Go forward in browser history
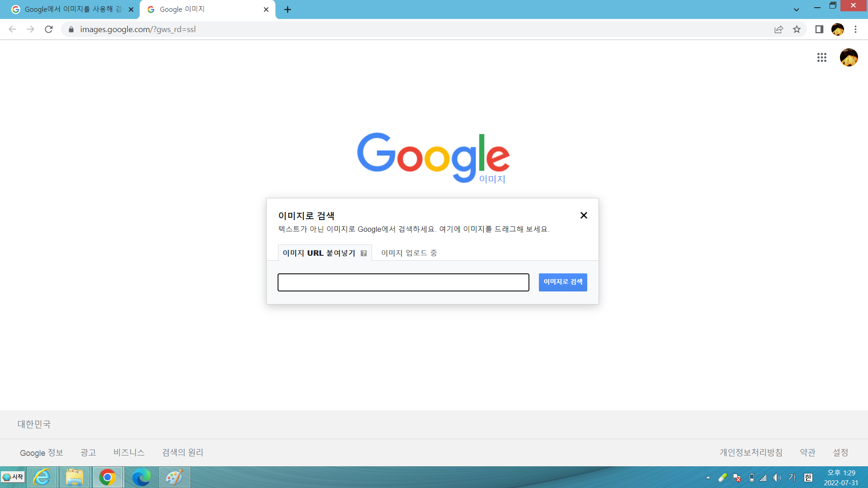Image resolution: width=868 pixels, height=488 pixels. coord(30,29)
